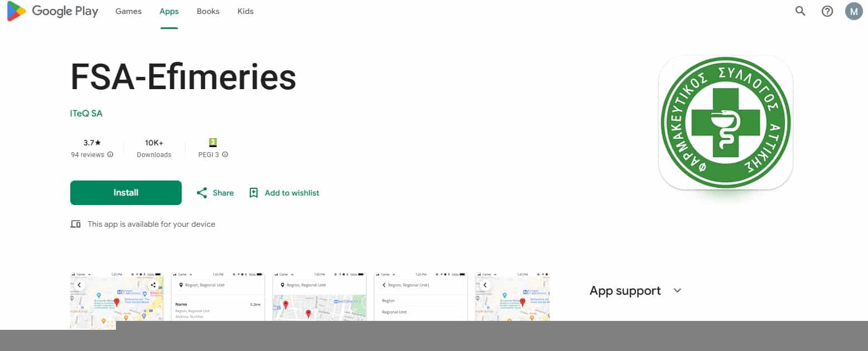Screen dimensions: 868x351
Task: Click the Share icon
Action: coord(202,193)
